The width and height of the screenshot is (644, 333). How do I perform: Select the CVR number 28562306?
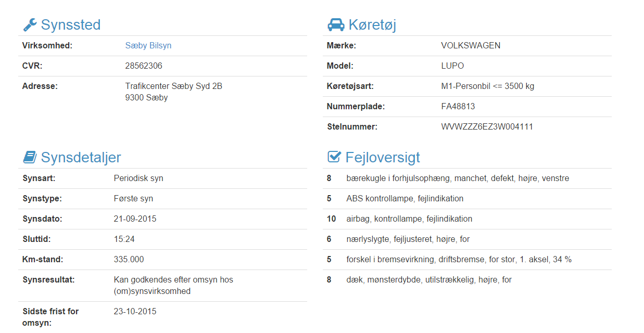click(x=144, y=66)
